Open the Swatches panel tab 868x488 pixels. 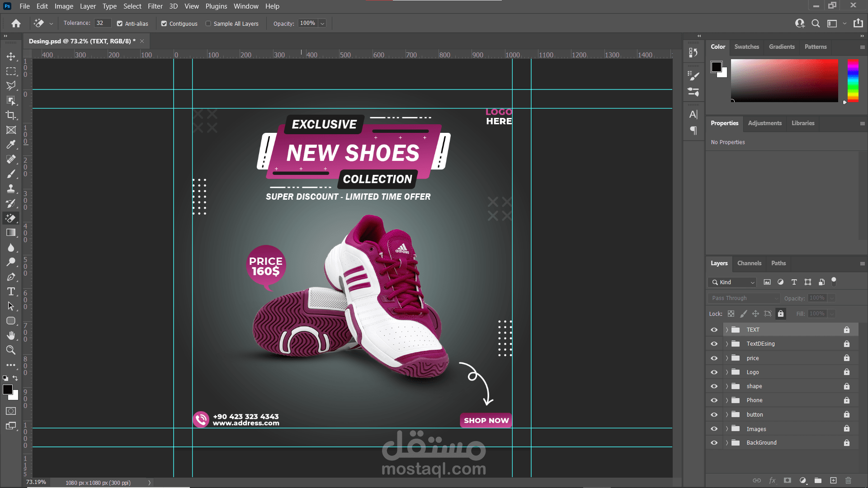coord(746,47)
